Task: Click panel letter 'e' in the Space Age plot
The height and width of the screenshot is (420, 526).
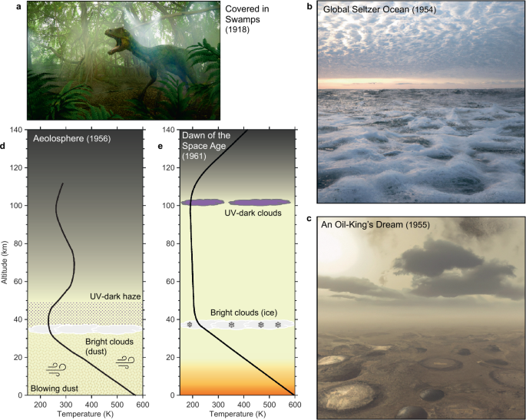Action: (160, 146)
